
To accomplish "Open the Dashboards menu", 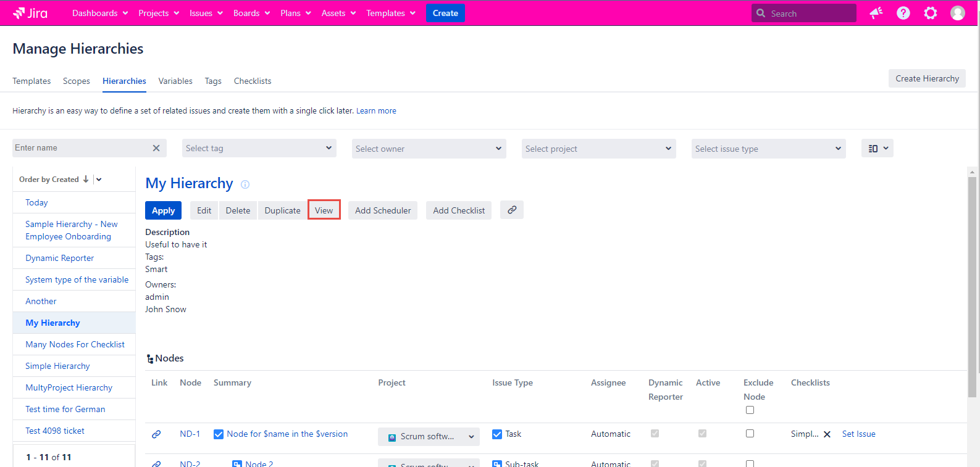I will coord(100,13).
